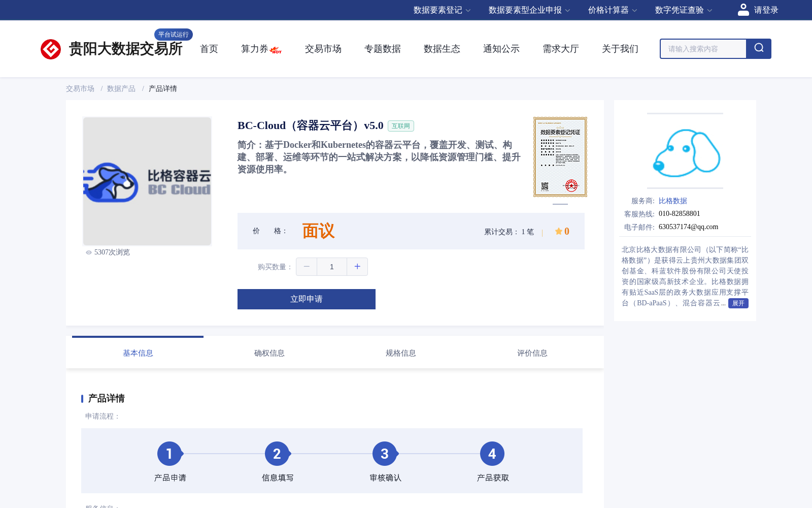The width and height of the screenshot is (812, 508).
Task: Click 数据产品 breadcrumb link
Action: pos(121,88)
